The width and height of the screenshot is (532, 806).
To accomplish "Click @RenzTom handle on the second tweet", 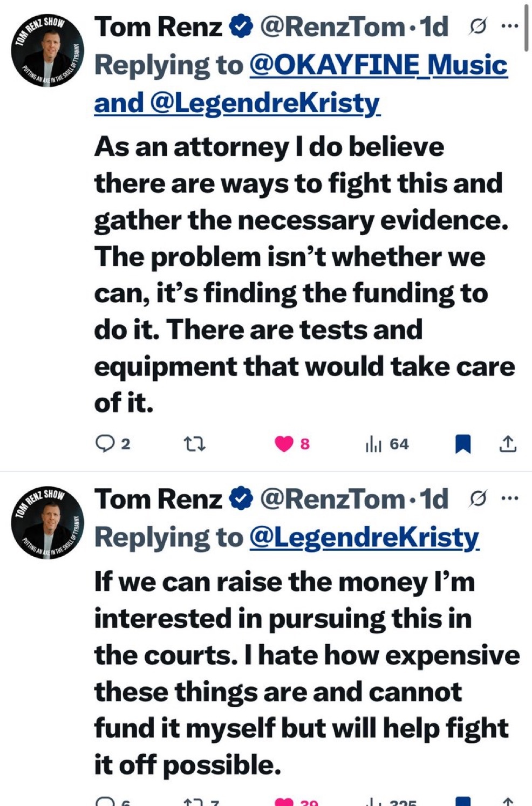I will pos(332,499).
